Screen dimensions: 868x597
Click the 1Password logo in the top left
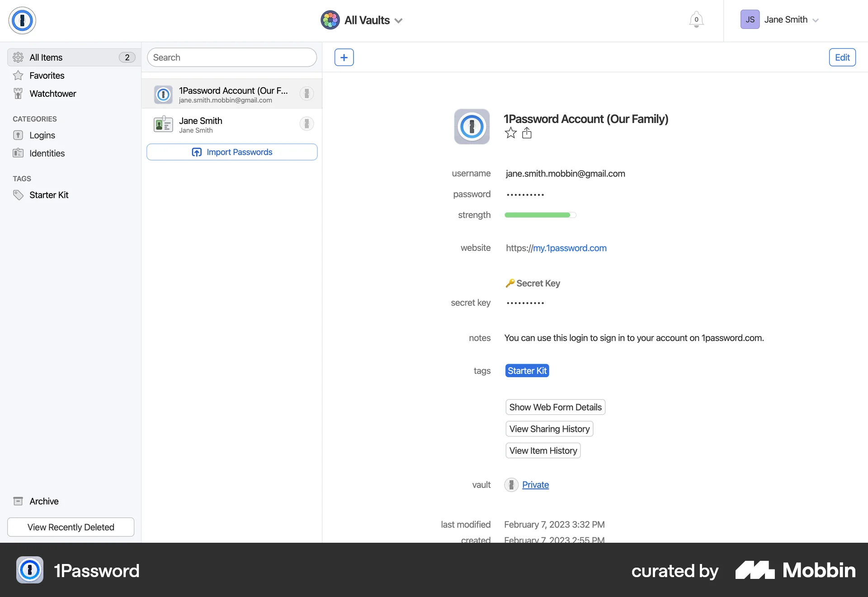point(22,20)
